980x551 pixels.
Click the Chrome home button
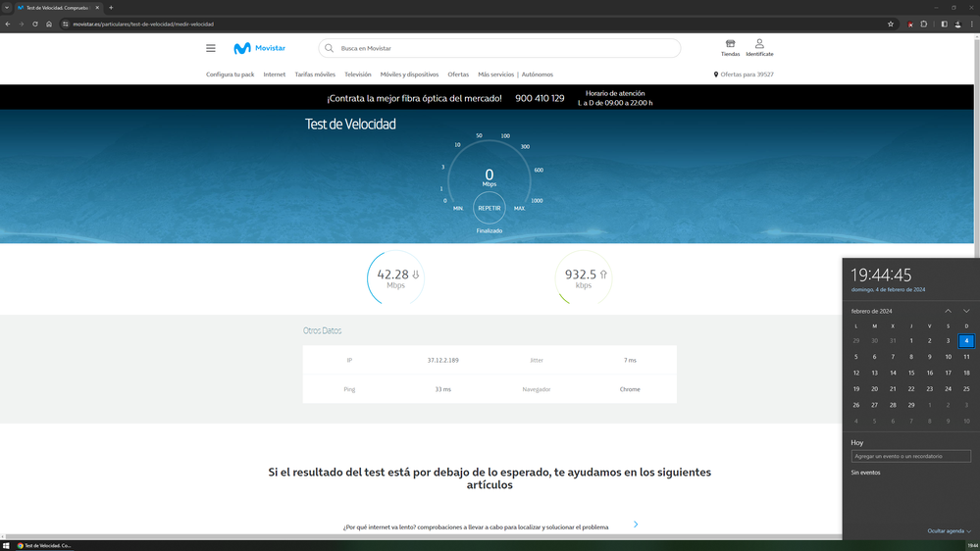(49, 24)
